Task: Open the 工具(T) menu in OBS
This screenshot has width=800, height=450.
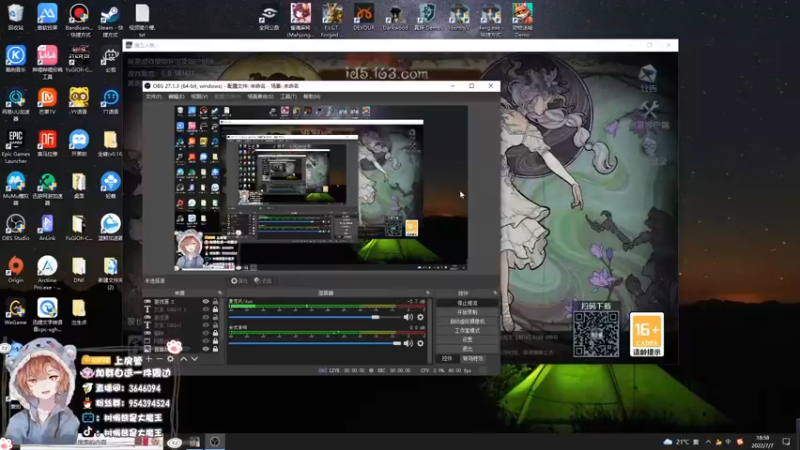Action: pyautogui.click(x=288, y=96)
